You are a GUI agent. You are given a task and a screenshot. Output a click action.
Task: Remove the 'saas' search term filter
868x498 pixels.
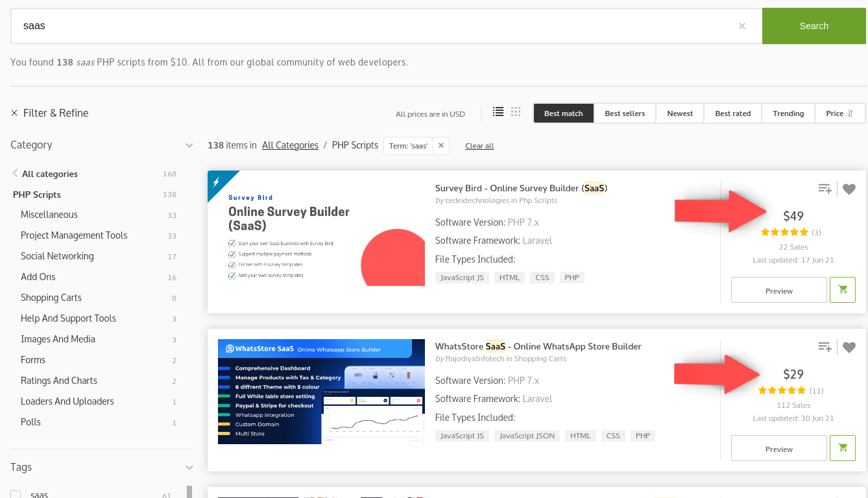click(x=441, y=145)
